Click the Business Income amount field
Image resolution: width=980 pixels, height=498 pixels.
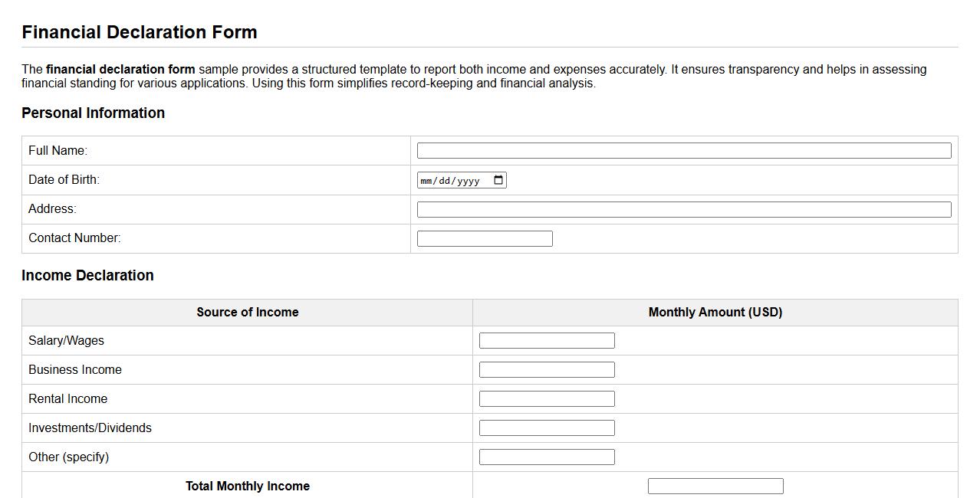pos(546,369)
